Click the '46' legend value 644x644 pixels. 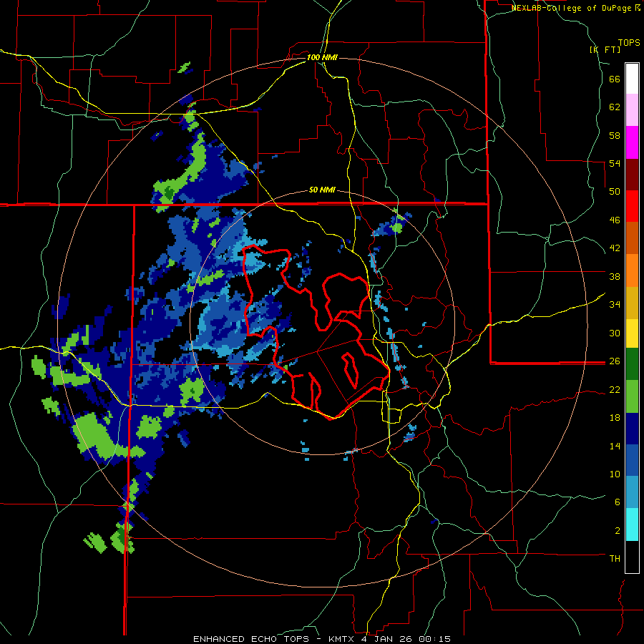[x=615, y=220]
